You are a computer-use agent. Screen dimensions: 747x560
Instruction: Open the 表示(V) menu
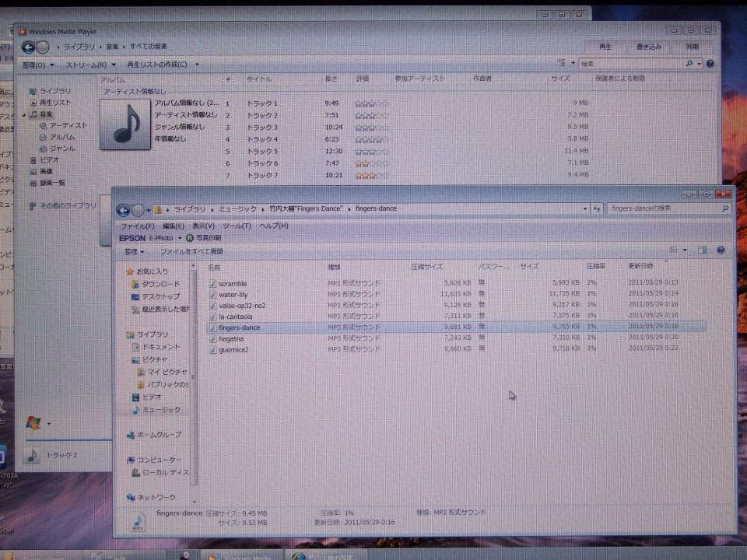(203, 226)
